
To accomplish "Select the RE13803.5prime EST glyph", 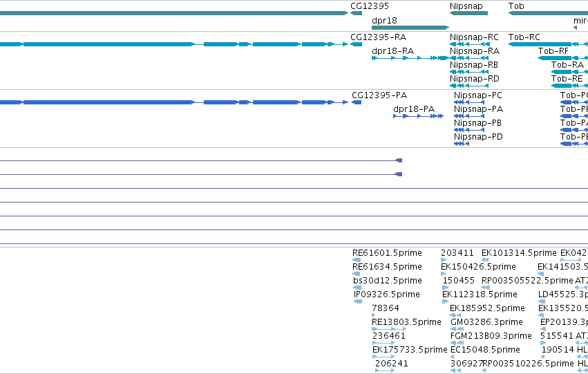I will [x=389, y=329].
